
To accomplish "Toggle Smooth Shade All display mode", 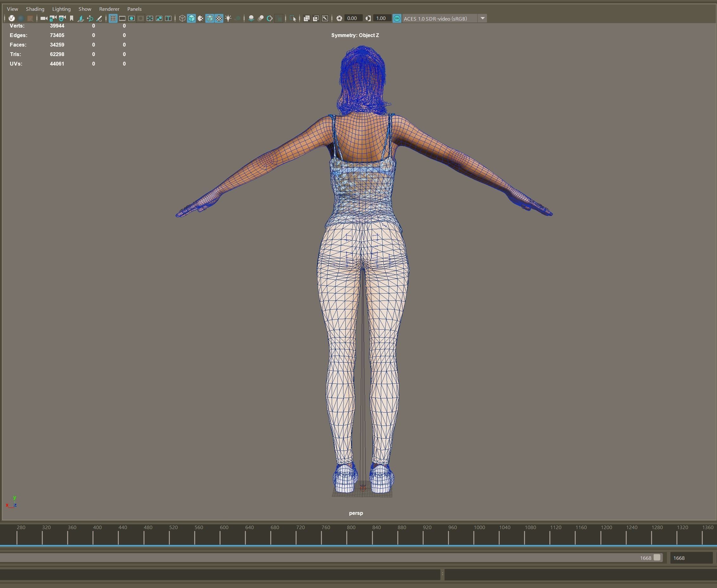I will (x=191, y=18).
